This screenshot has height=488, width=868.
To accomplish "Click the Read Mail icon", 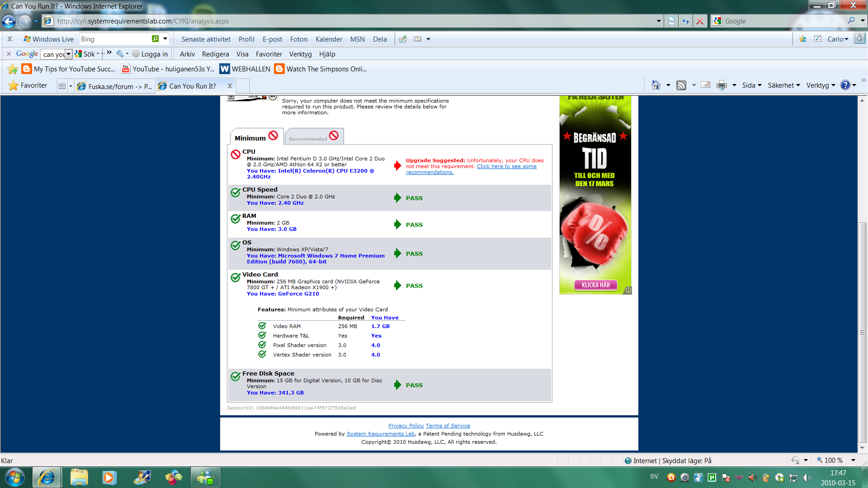I will (x=706, y=85).
